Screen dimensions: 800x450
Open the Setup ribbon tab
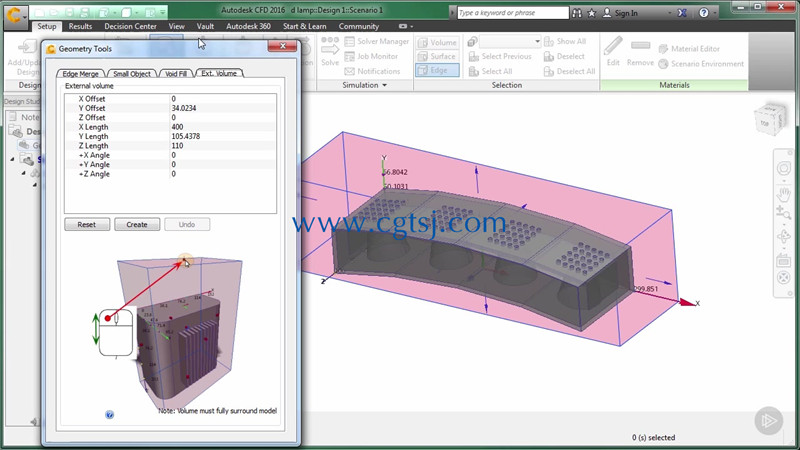46,26
